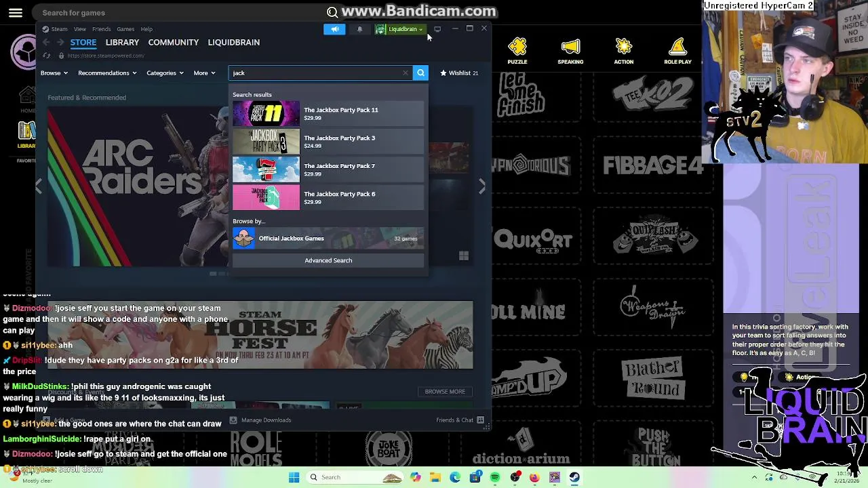
Task: Open the hamburger menu at top left
Action: [16, 12]
